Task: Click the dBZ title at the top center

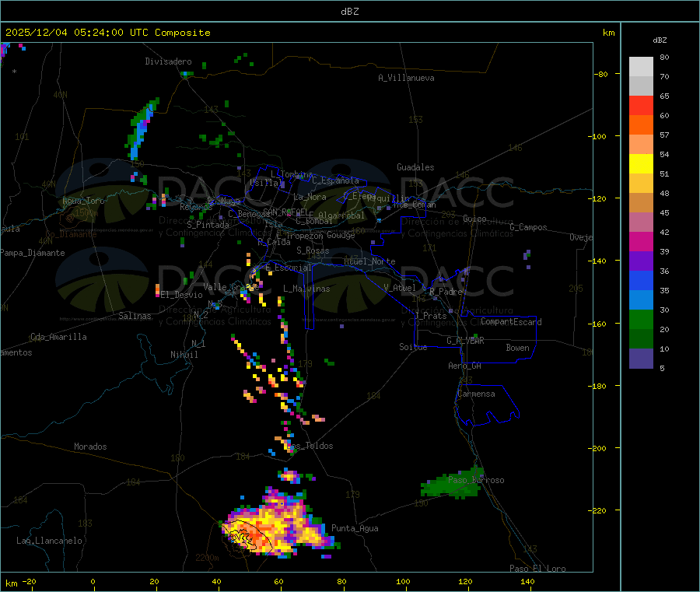Action: tap(349, 12)
